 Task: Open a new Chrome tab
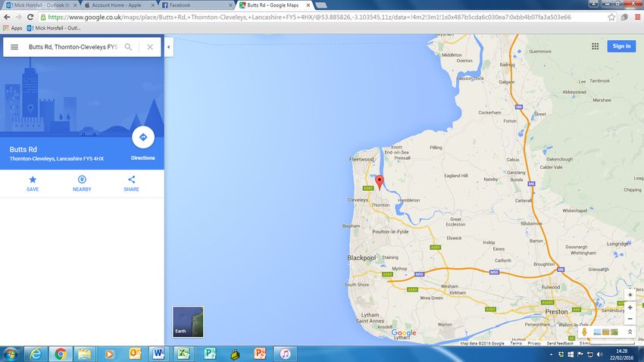(x=321, y=5)
